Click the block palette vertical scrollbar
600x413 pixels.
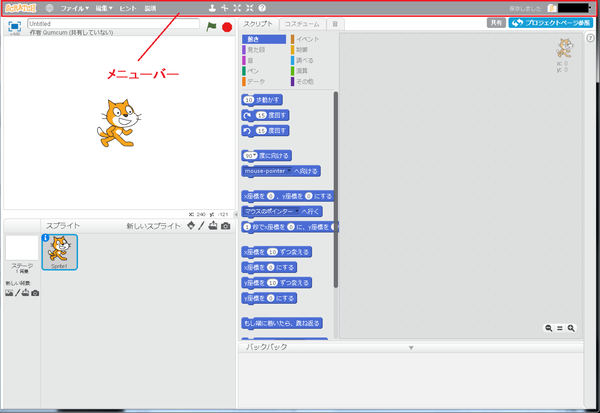click(x=336, y=189)
